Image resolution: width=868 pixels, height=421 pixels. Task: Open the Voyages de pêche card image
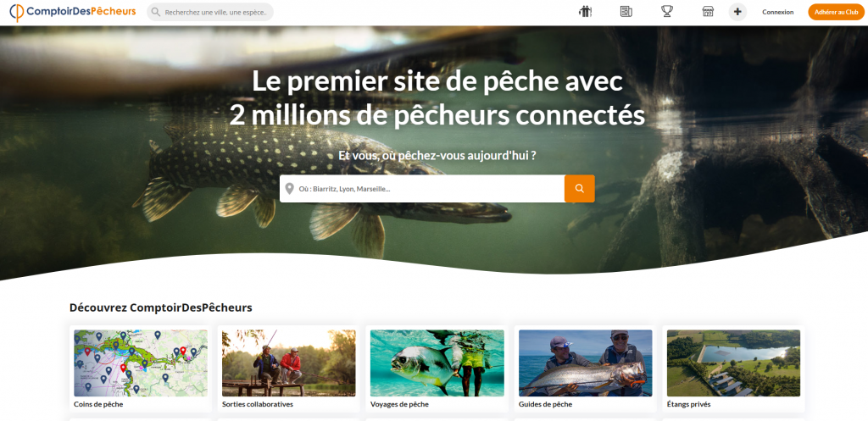point(437,363)
